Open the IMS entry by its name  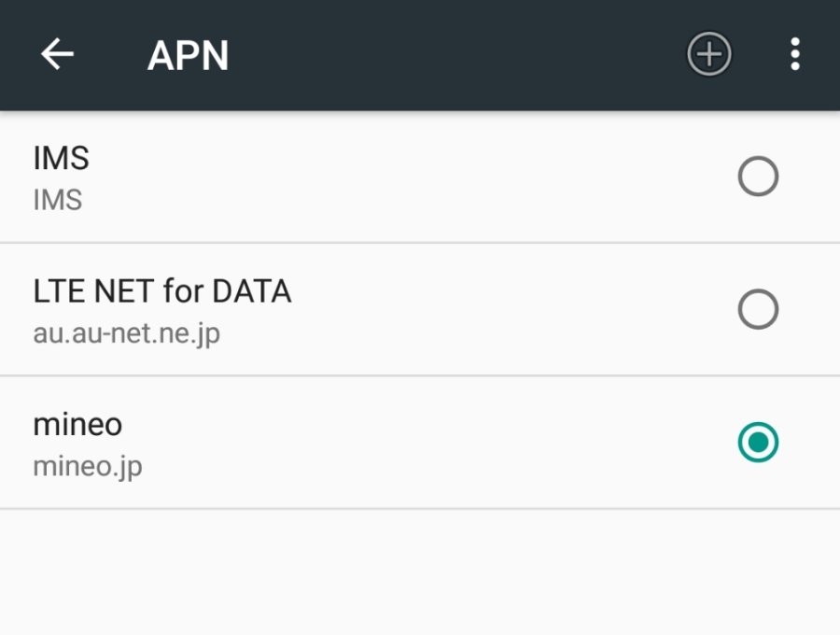pyautogui.click(x=62, y=159)
